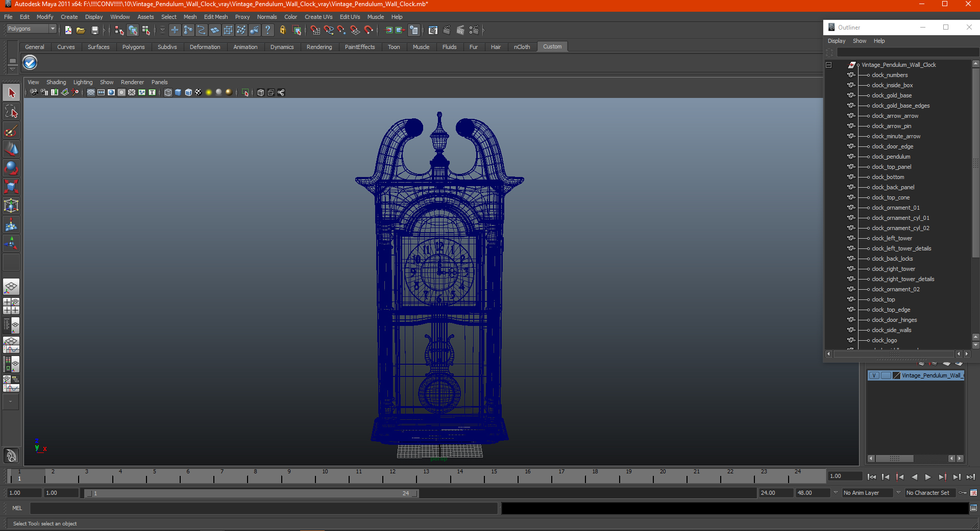980x531 pixels.
Task: Select the Show Manipulator tool
Action: click(11, 243)
